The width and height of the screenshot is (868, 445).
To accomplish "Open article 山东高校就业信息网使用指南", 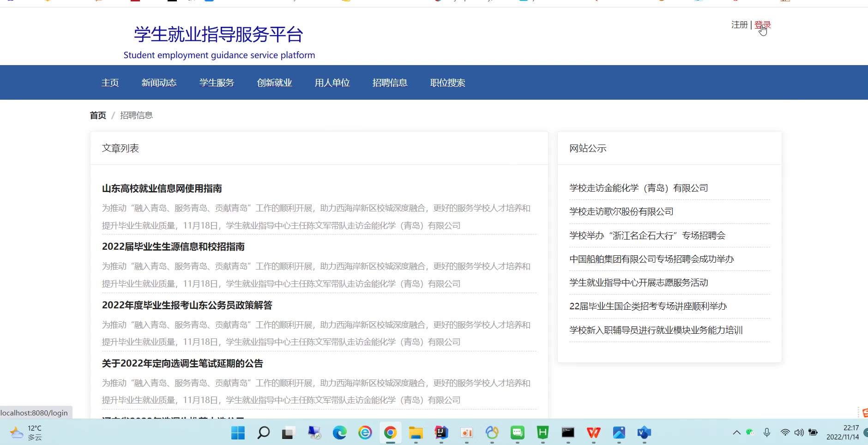I will (162, 188).
